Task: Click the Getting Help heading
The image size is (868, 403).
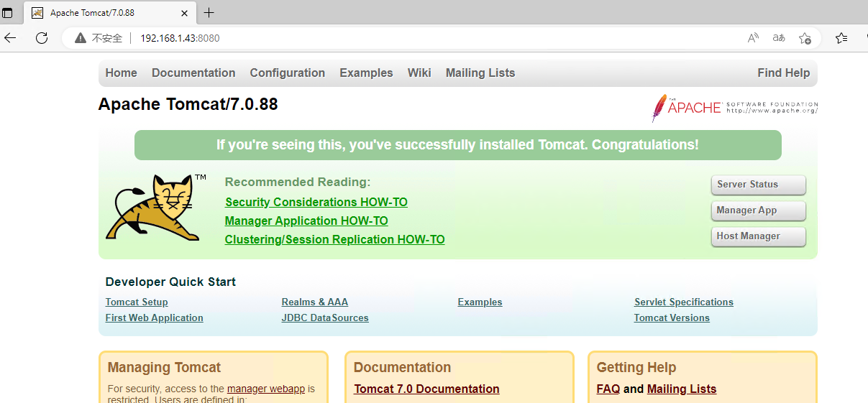Action: [636, 368]
